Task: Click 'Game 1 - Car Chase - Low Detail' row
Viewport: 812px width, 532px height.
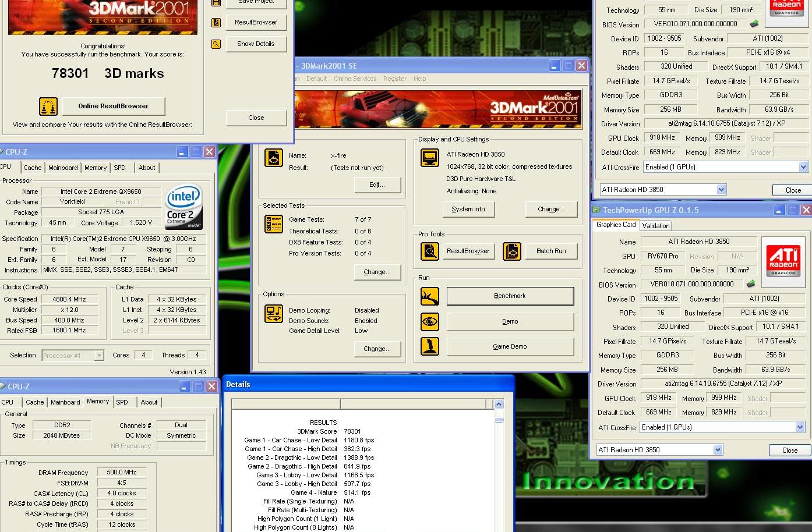Action: [x=309, y=440]
